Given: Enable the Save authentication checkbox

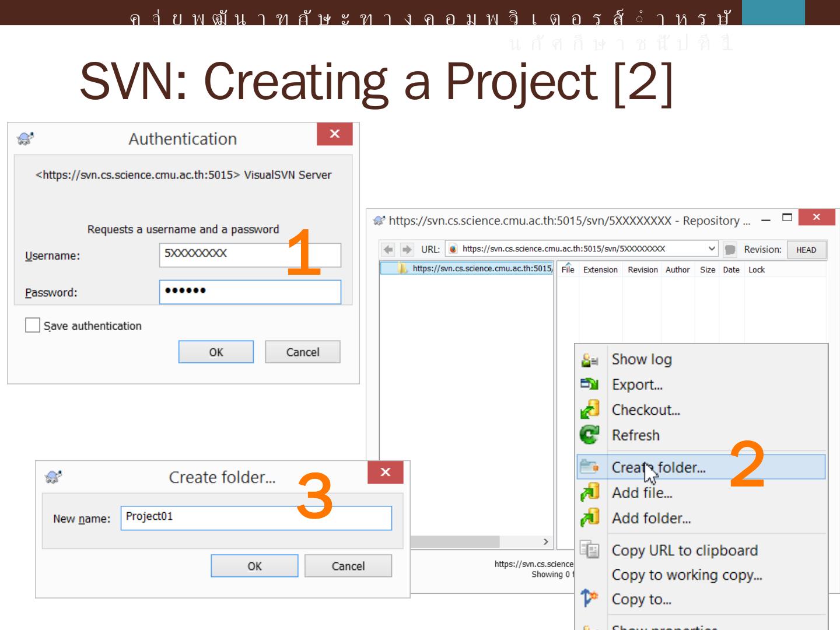Looking at the screenshot, I should [x=33, y=325].
